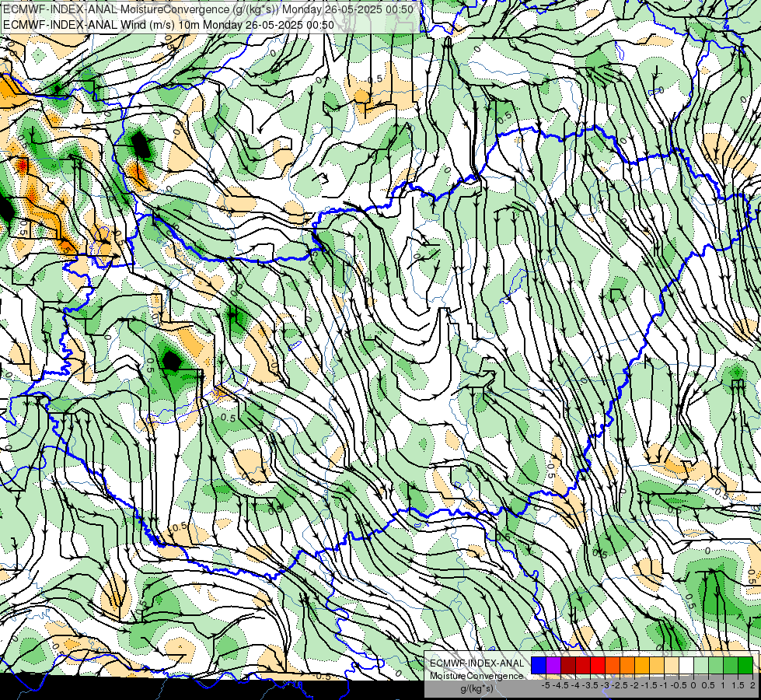Image resolution: width=761 pixels, height=700 pixels.
Task: Click the legend unit g/(kg*s)
Action: point(476,689)
